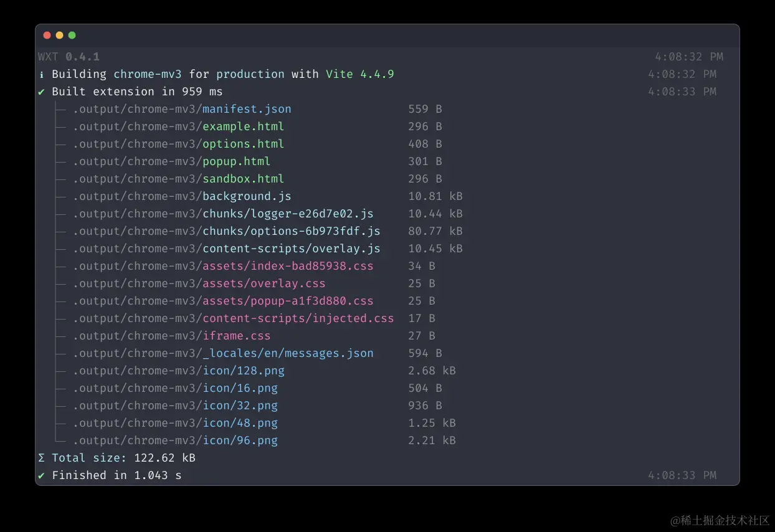Click the 2.68 kB size value
The image size is (775, 532).
tap(432, 371)
